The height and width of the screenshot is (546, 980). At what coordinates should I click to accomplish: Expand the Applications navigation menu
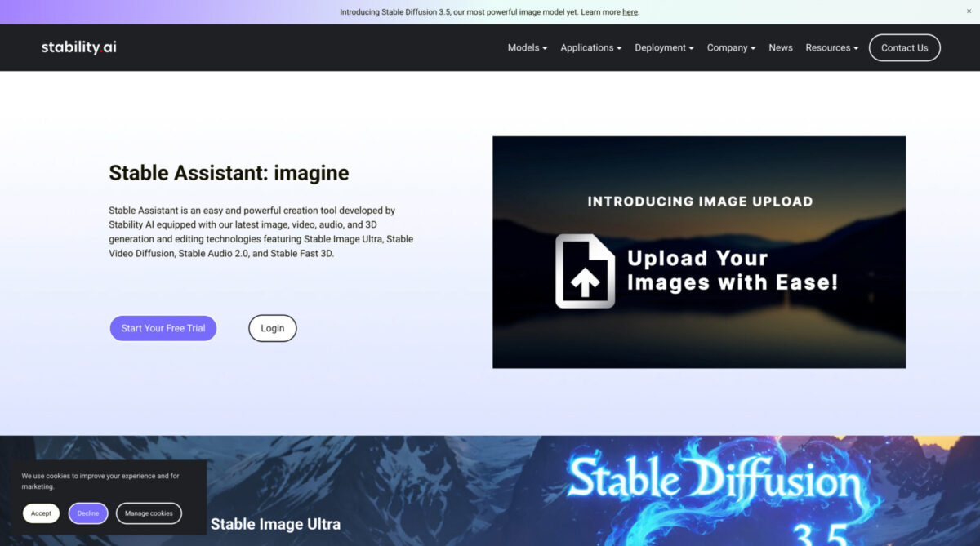(x=590, y=47)
